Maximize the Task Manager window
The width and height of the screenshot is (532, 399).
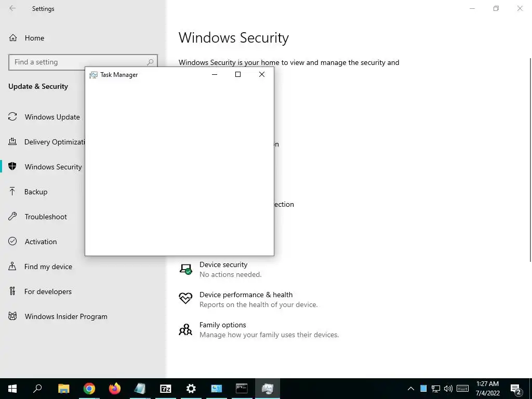coord(238,74)
